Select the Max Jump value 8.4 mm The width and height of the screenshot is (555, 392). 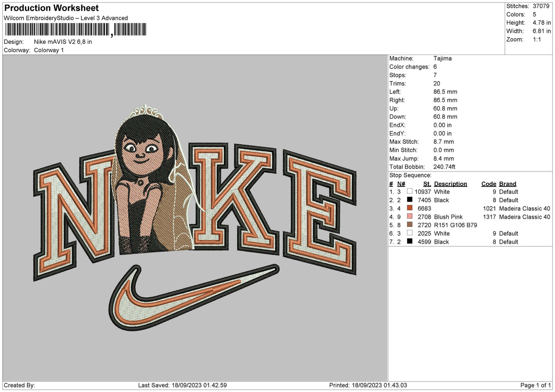click(444, 158)
